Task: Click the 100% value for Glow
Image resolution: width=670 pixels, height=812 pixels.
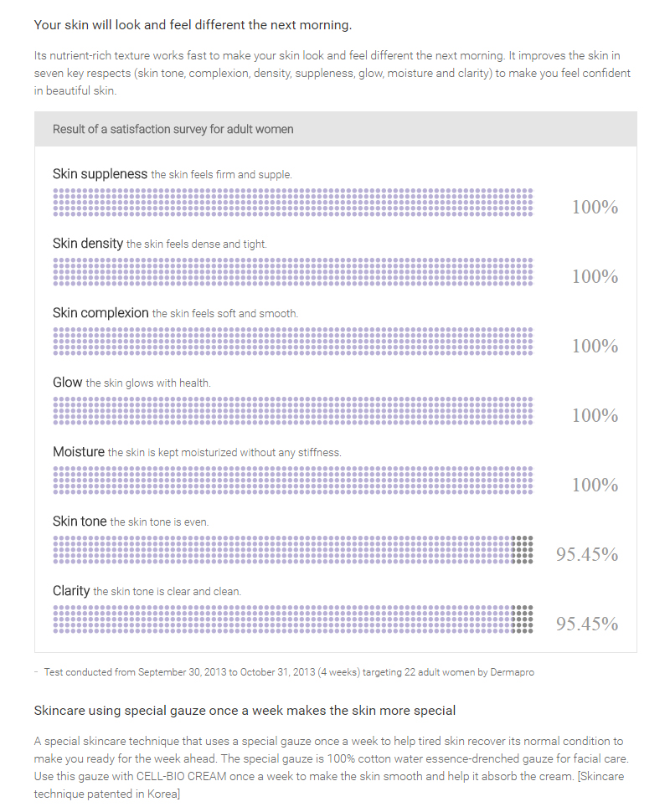Action: [595, 415]
